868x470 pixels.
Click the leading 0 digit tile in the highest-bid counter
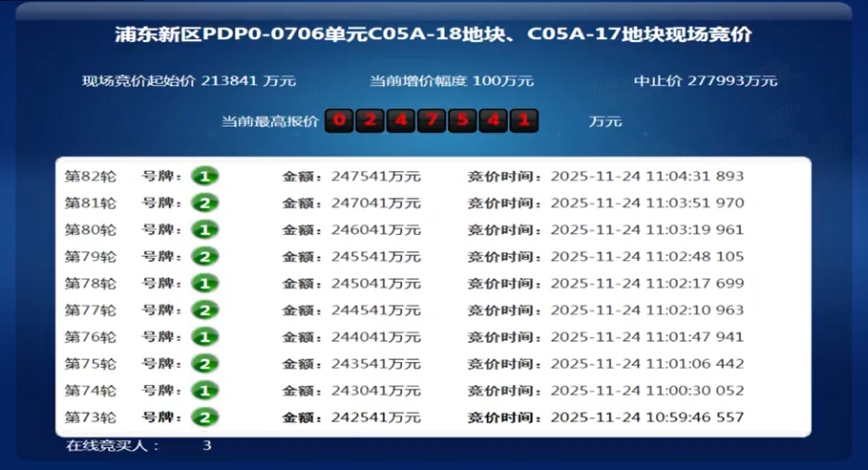[x=339, y=121]
